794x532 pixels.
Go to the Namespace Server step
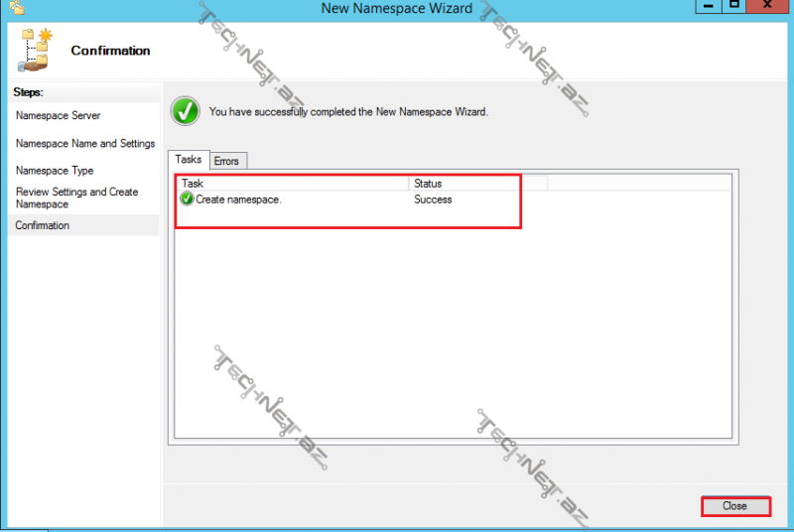(x=58, y=116)
